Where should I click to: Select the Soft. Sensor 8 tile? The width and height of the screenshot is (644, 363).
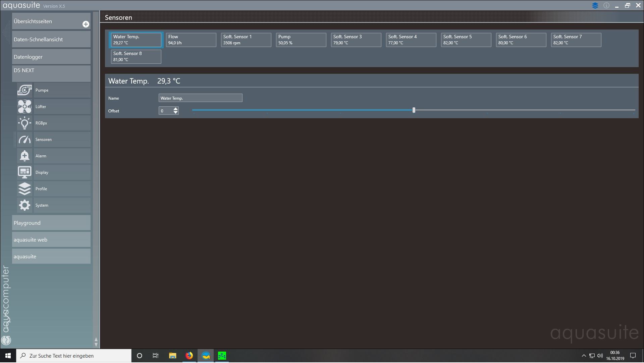tap(136, 57)
